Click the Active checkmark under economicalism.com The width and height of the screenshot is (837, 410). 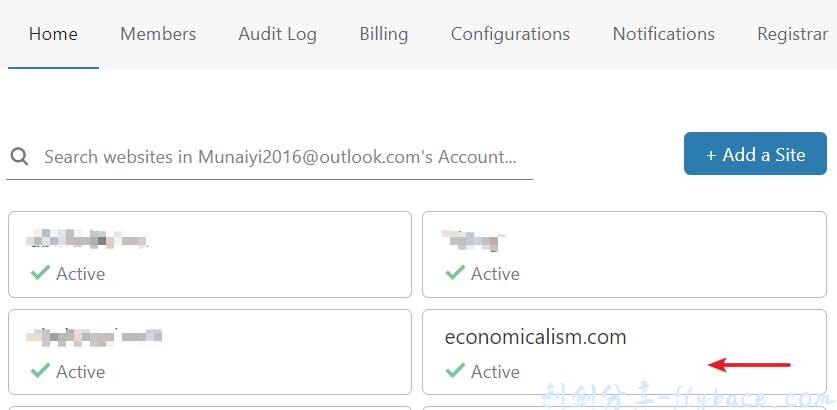pos(455,371)
